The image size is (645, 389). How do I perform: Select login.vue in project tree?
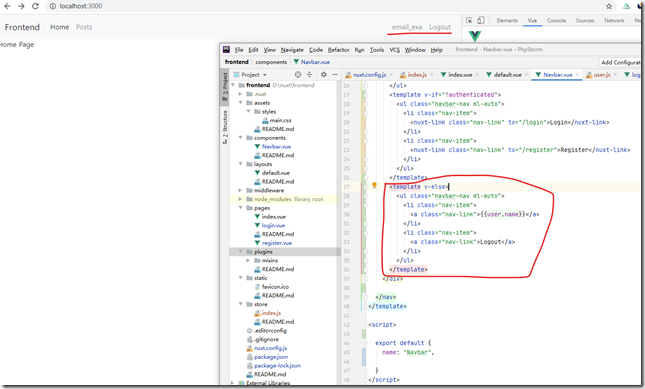coord(273,225)
